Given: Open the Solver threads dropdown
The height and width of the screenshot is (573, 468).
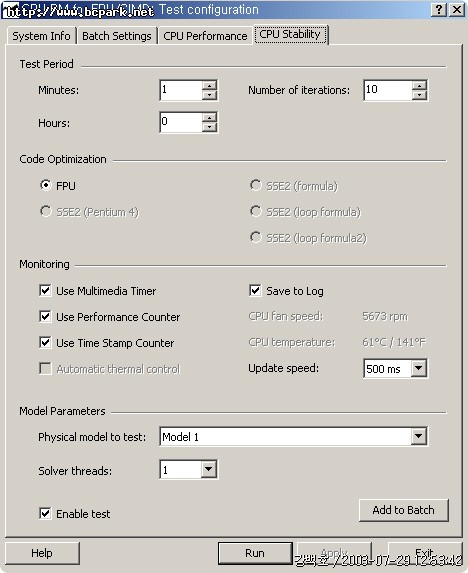Looking at the screenshot, I should (x=209, y=469).
